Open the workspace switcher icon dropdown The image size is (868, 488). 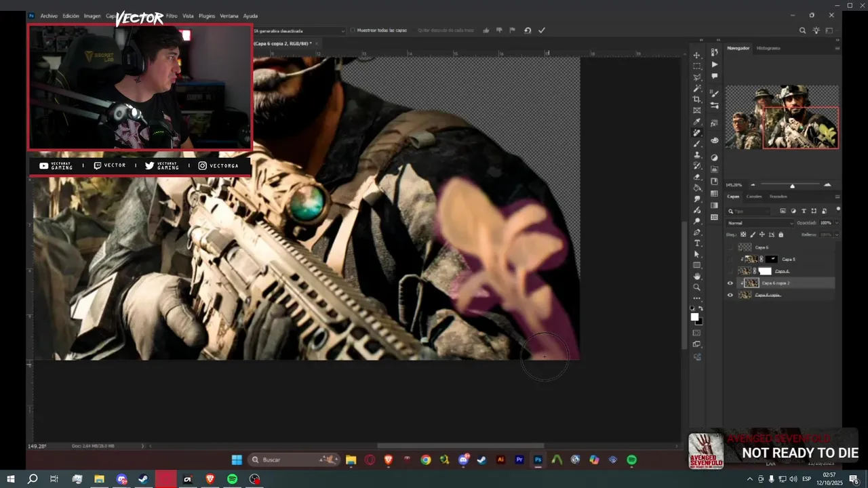829,30
